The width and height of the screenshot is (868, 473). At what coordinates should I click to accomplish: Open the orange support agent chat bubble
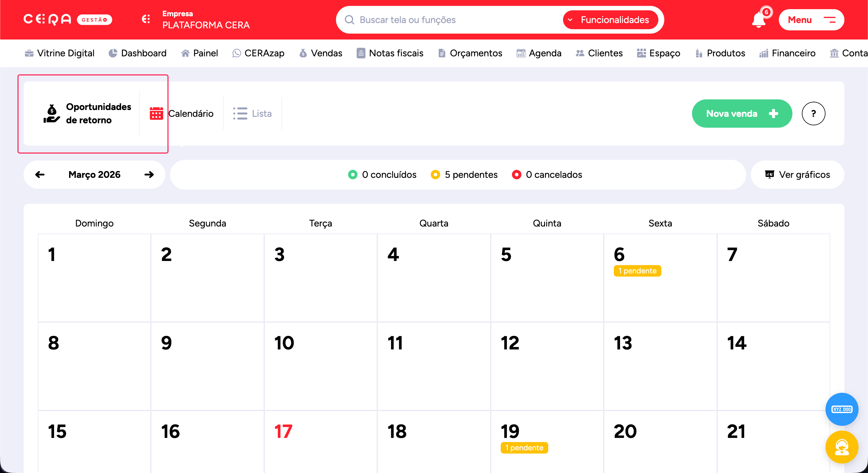(x=841, y=447)
